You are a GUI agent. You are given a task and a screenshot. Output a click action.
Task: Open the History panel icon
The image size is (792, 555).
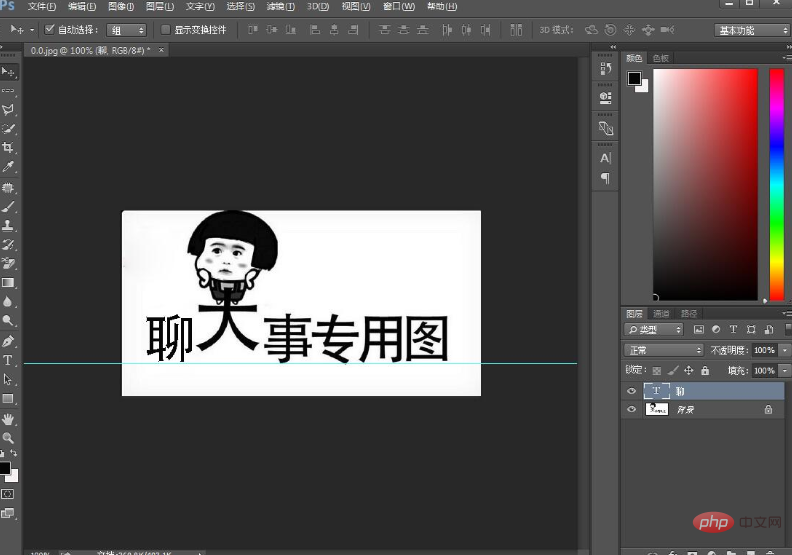tap(605, 69)
